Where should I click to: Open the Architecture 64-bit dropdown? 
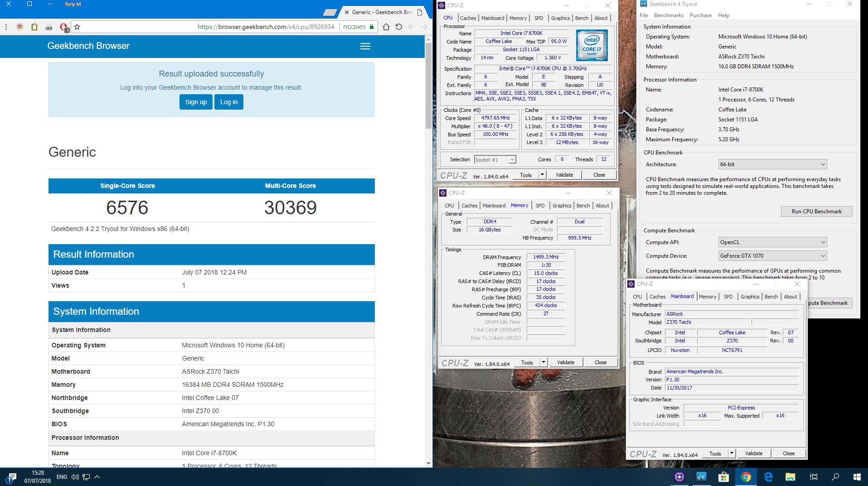click(x=772, y=164)
